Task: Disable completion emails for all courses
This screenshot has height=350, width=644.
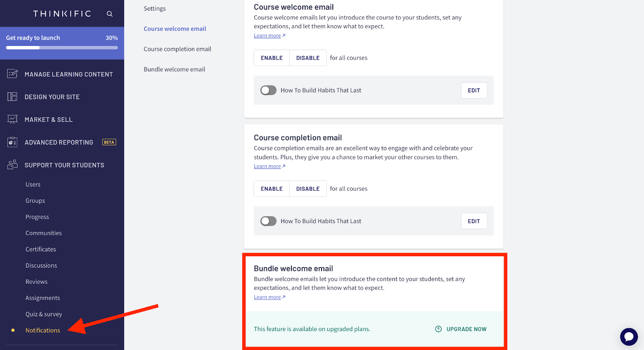Action: (308, 189)
